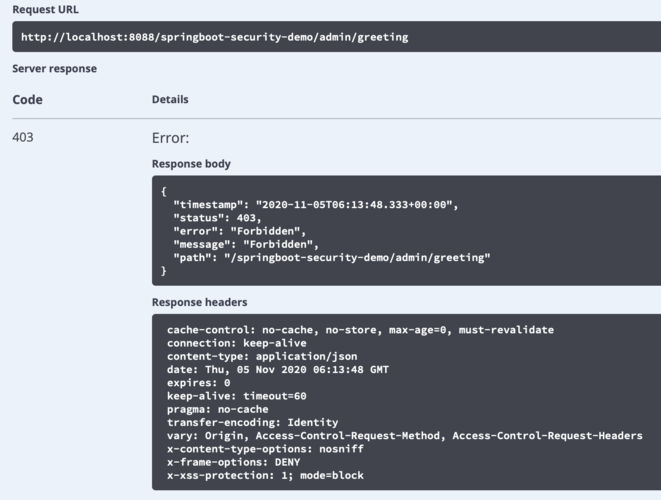
Task: Select the vary: Origin header line
Action: tap(405, 435)
